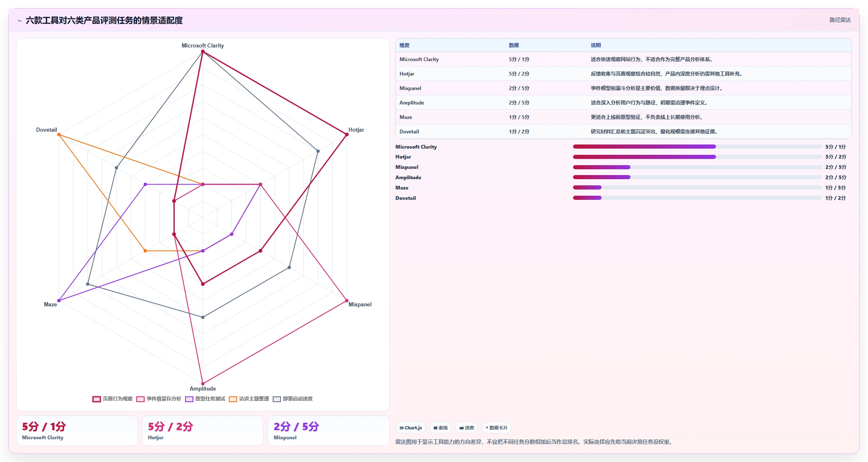
Task: Click the 数据 column header
Action: [514, 45]
